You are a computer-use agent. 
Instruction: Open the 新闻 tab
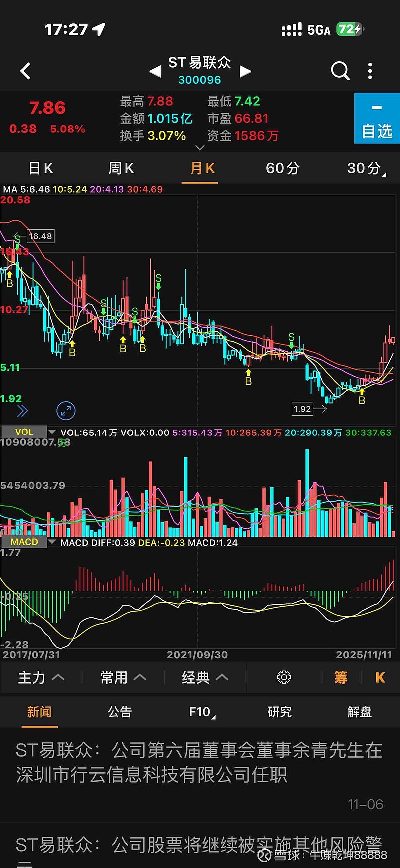(x=39, y=712)
